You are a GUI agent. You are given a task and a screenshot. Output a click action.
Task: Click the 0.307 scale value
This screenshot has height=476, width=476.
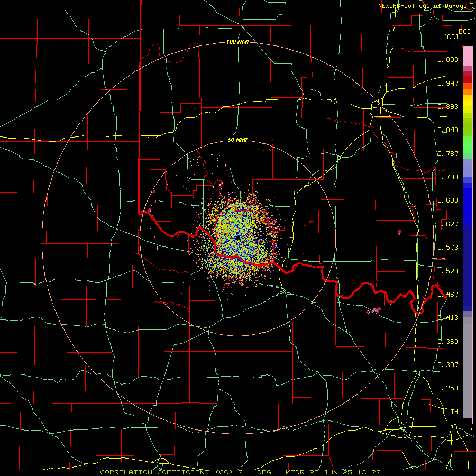[x=448, y=364]
